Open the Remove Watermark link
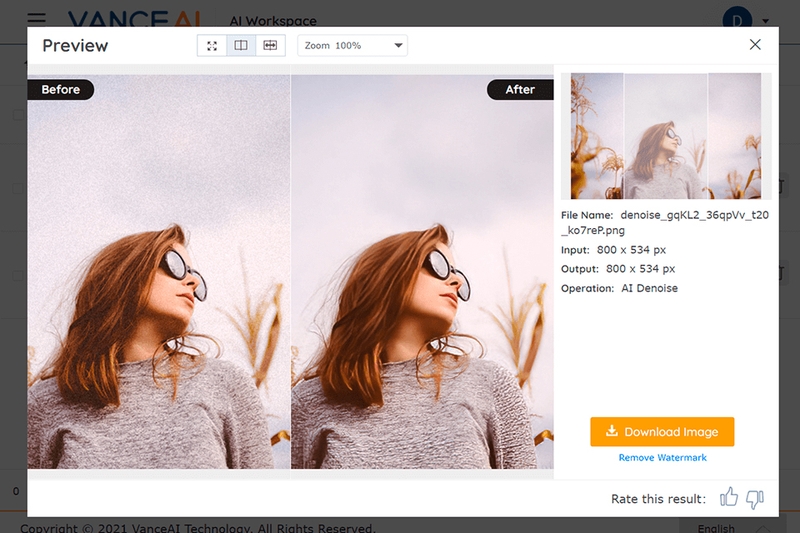 [x=662, y=458]
